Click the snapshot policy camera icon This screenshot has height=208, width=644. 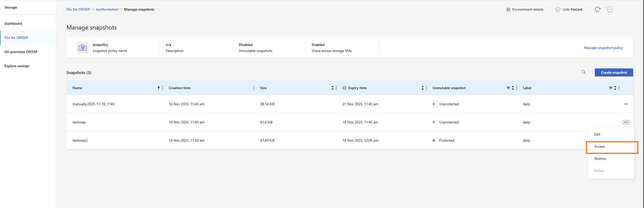(83, 48)
